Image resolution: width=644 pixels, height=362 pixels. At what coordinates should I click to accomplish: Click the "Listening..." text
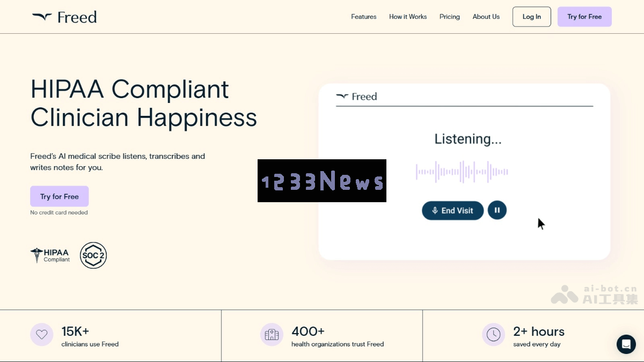coord(468,139)
